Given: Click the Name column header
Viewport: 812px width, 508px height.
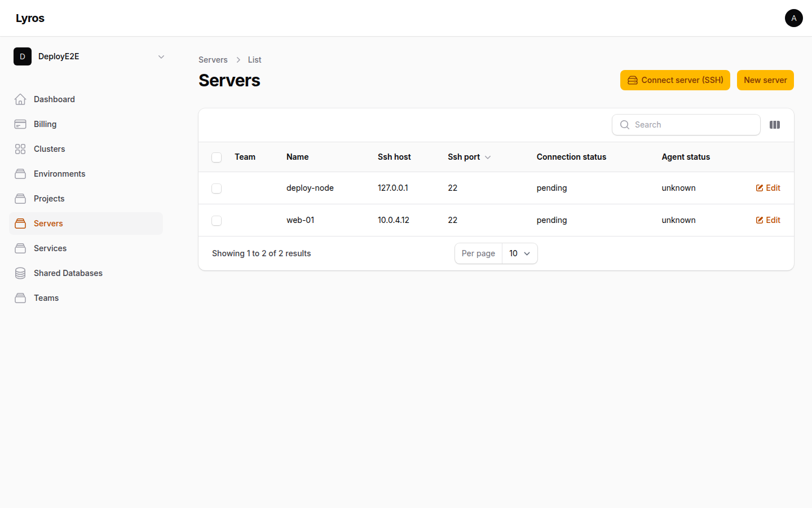Looking at the screenshot, I should click(298, 157).
